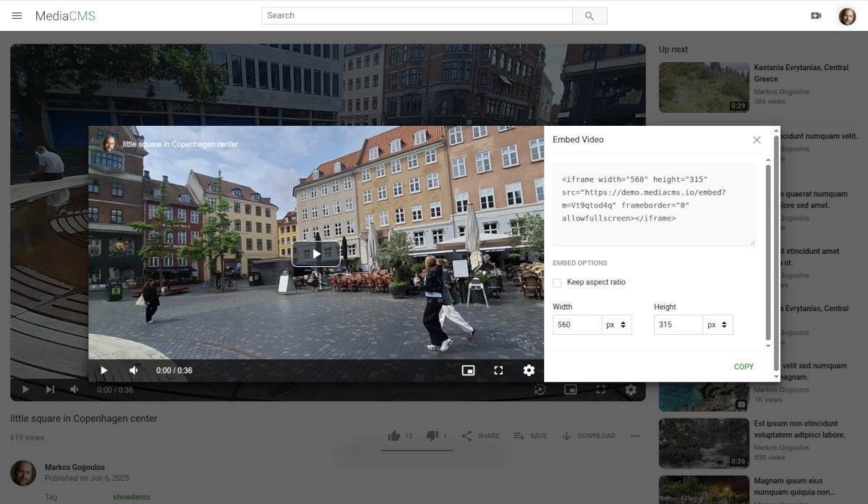Open the embedded player settings gear
Image resolution: width=868 pixels, height=504 pixels.
click(529, 370)
